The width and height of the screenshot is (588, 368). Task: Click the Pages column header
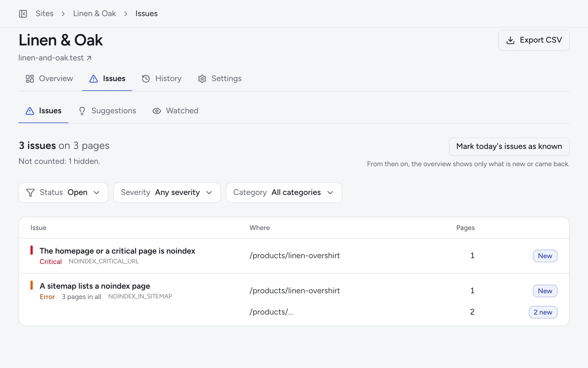(x=465, y=228)
